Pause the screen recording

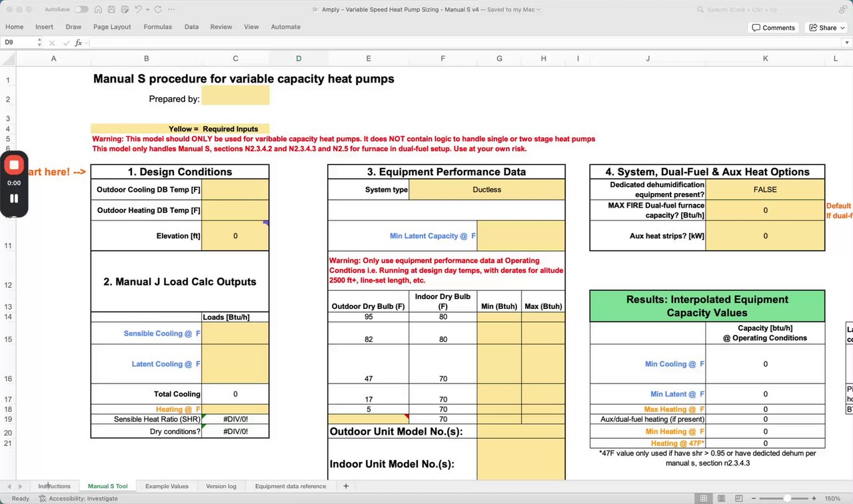click(14, 198)
